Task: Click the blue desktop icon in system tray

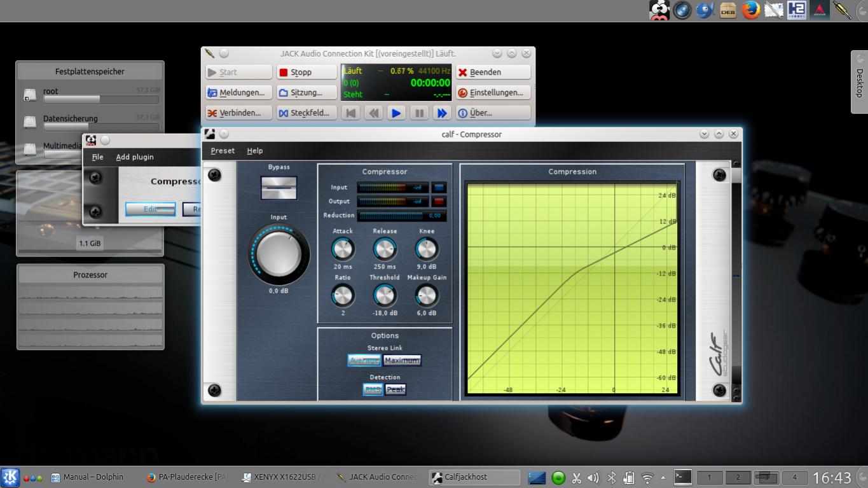Action: 537,477
